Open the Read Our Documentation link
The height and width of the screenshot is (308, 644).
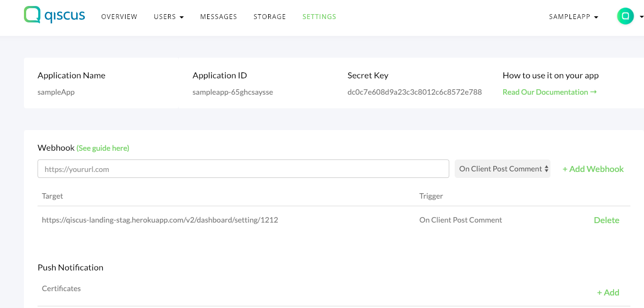coord(549,93)
